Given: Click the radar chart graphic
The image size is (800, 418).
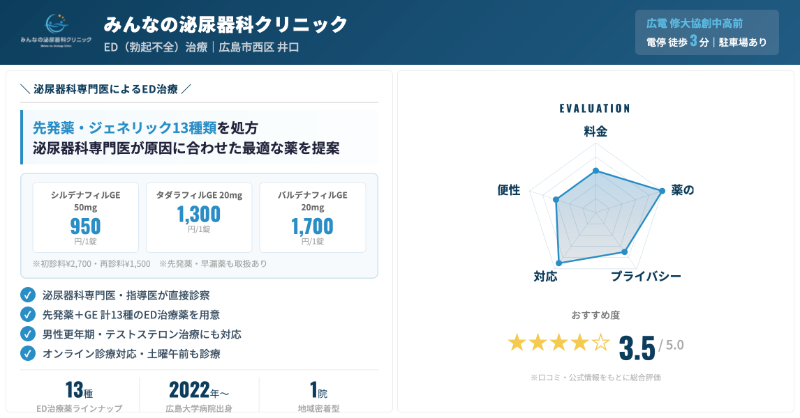Looking at the screenshot, I should click(x=596, y=215).
